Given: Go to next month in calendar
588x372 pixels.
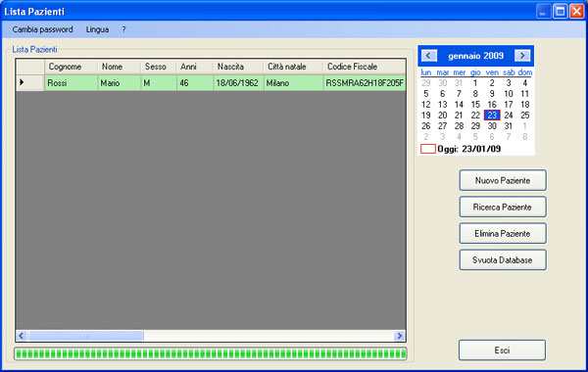Looking at the screenshot, I should pyautogui.click(x=522, y=56).
